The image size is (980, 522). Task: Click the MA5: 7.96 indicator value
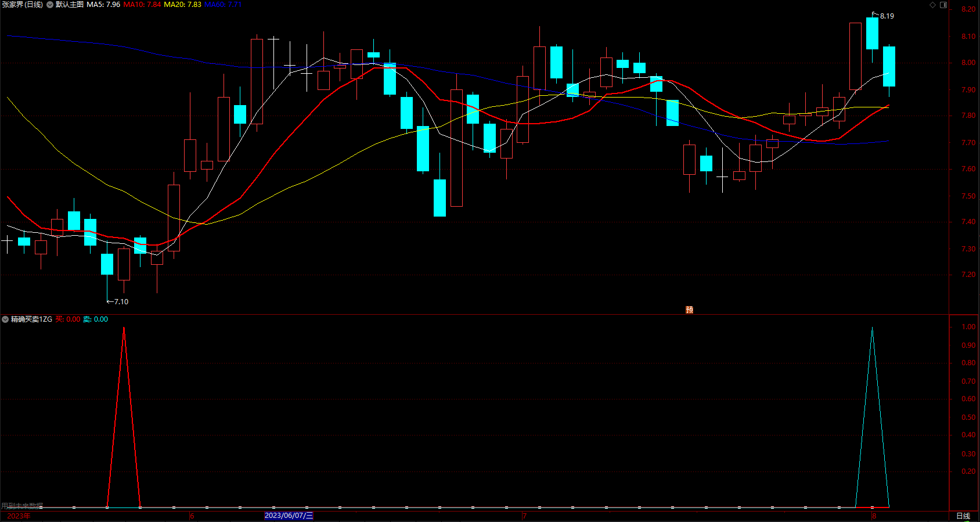click(103, 5)
